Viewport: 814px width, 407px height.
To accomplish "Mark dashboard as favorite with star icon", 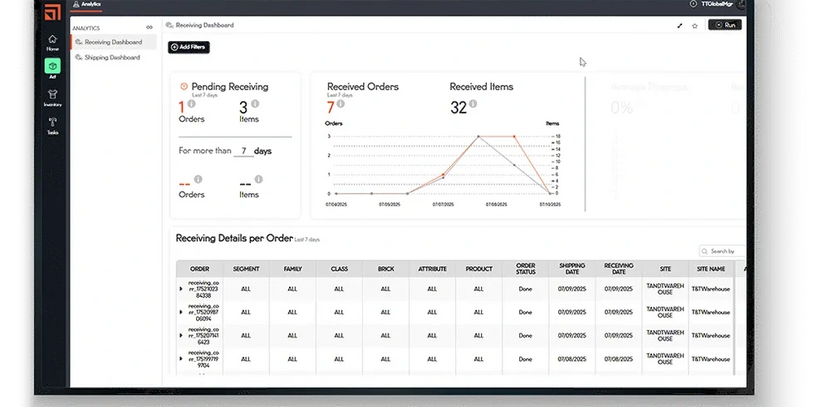I will click(x=695, y=24).
